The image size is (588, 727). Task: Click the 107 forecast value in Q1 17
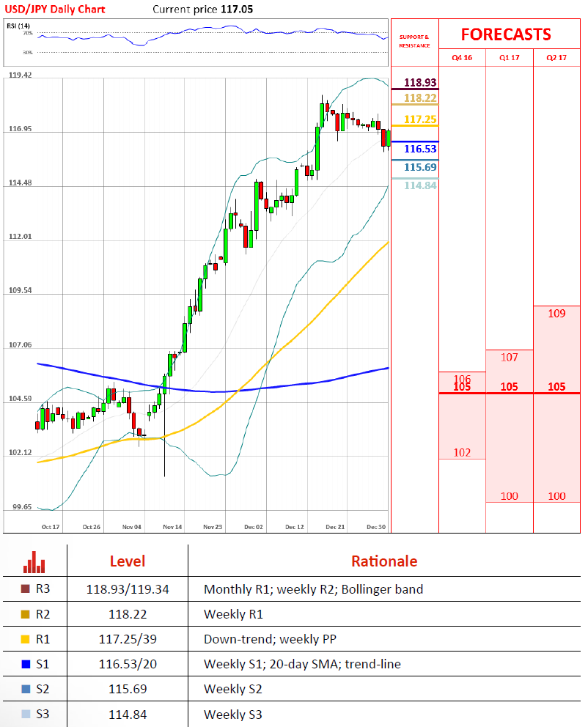point(509,358)
